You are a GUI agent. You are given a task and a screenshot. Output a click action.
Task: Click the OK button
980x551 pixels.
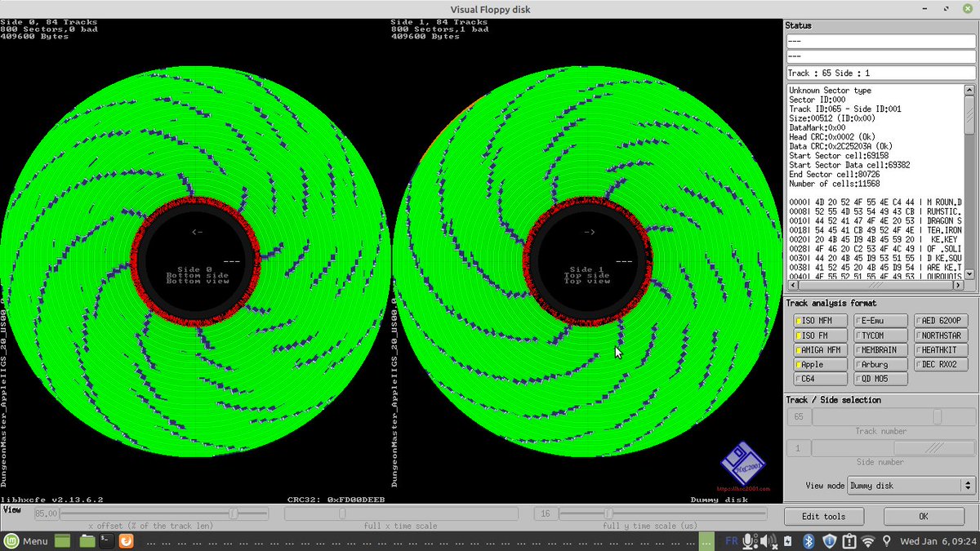point(923,517)
